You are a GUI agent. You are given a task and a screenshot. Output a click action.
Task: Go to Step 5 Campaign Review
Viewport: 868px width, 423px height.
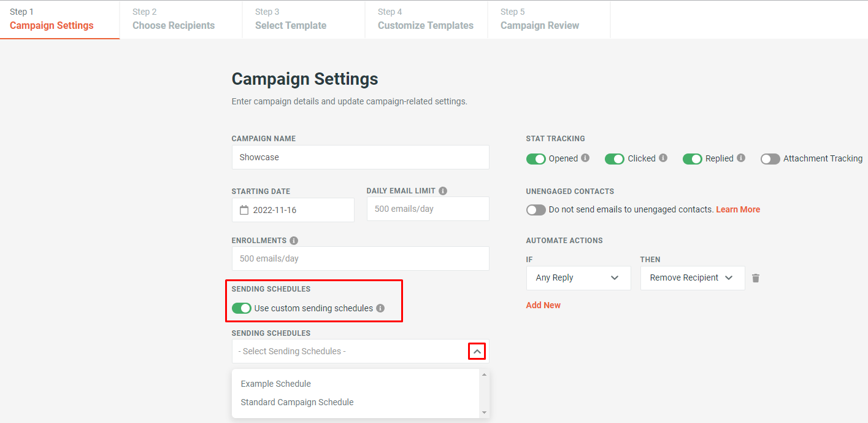(x=539, y=19)
